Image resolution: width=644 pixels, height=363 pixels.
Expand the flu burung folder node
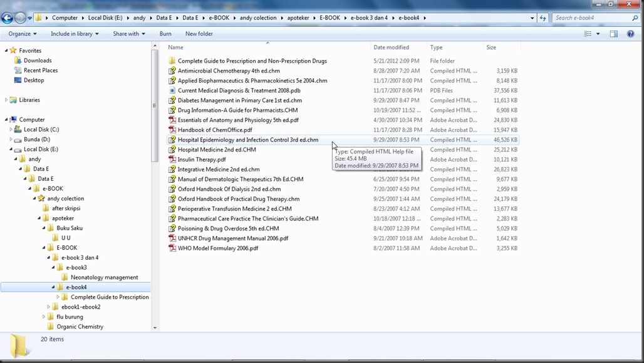tap(44, 317)
